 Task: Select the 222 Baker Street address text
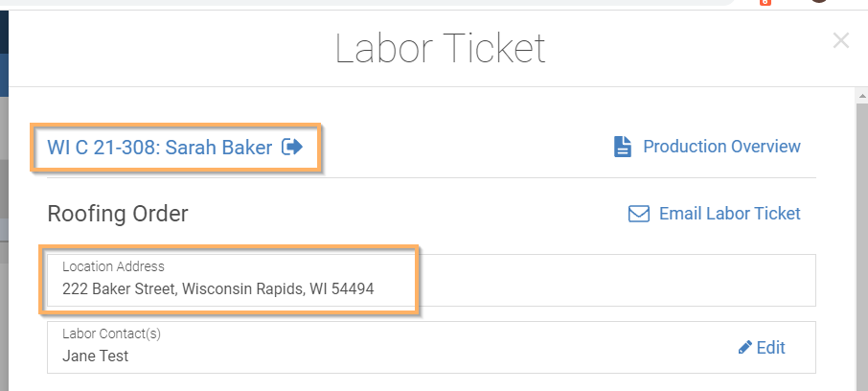pyautogui.click(x=218, y=289)
